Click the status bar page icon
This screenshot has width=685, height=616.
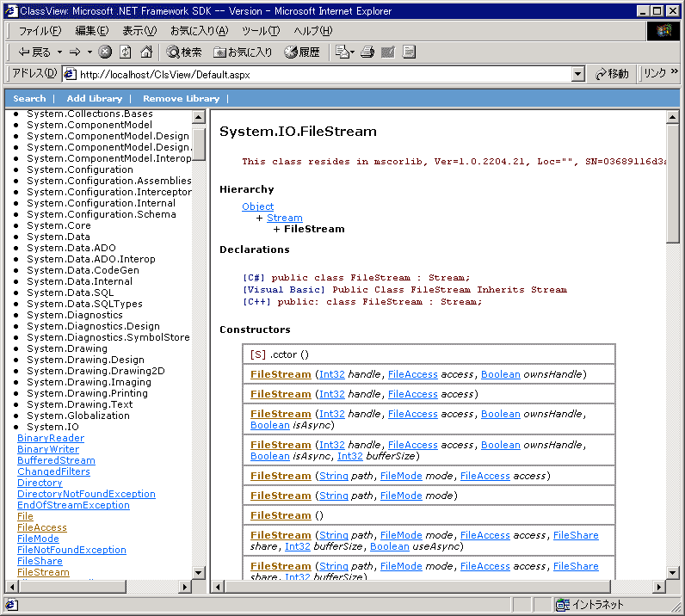tap(11, 605)
